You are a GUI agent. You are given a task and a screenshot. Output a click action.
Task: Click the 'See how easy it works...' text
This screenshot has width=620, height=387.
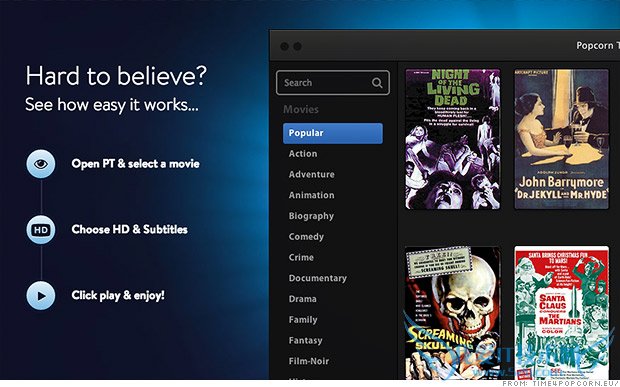point(112,105)
